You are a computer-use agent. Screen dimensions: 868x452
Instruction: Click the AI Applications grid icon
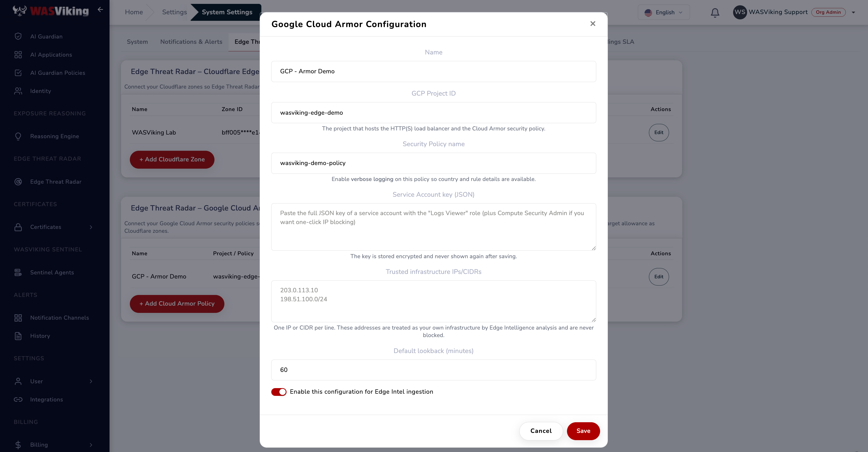click(18, 55)
